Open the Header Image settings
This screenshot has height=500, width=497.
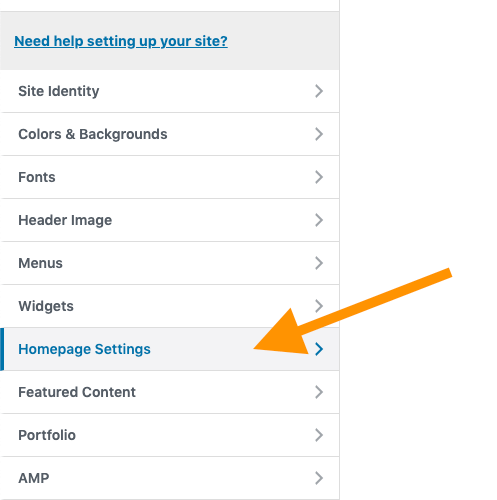pyautogui.click(x=170, y=220)
